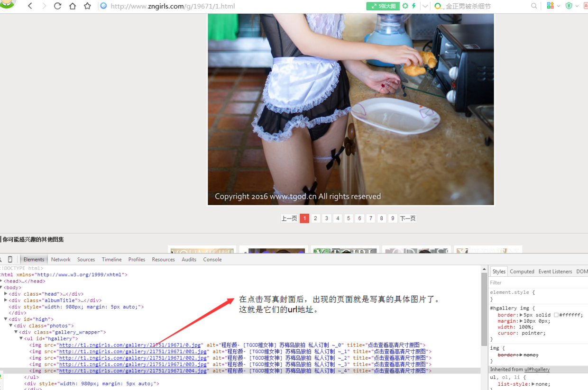Collapse the div id="high" node
Image resolution: width=588 pixels, height=390 pixels.
coord(6,319)
